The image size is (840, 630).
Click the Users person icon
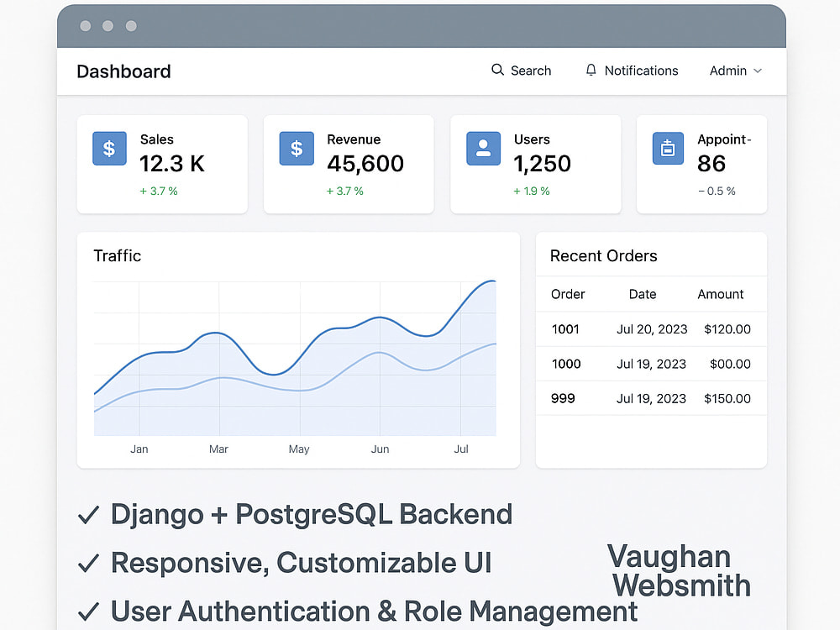(x=483, y=149)
